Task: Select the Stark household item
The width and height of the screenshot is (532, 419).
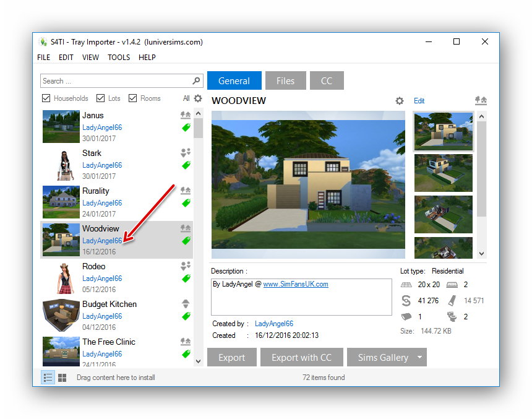Action: tap(116, 165)
